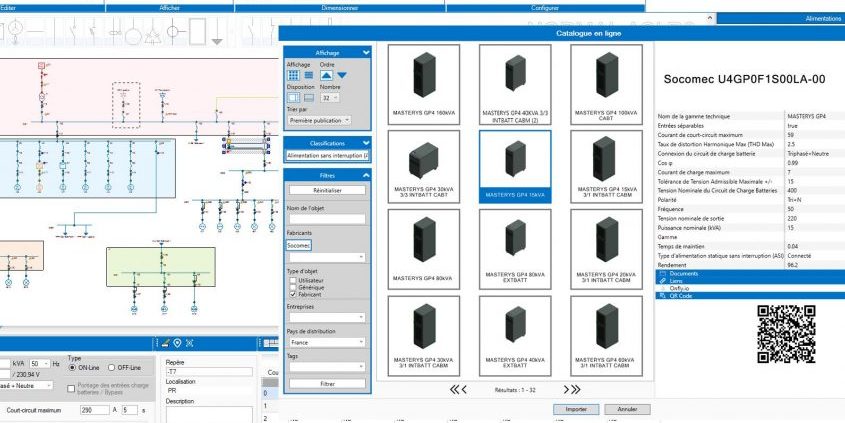Image resolution: width=845 pixels, height=423 pixels.
Task: Switch catalogue display to list view
Action: pyautogui.click(x=309, y=75)
